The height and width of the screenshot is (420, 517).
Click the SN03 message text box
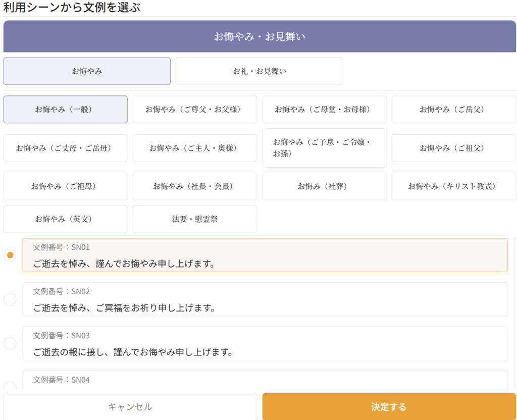[x=265, y=344]
